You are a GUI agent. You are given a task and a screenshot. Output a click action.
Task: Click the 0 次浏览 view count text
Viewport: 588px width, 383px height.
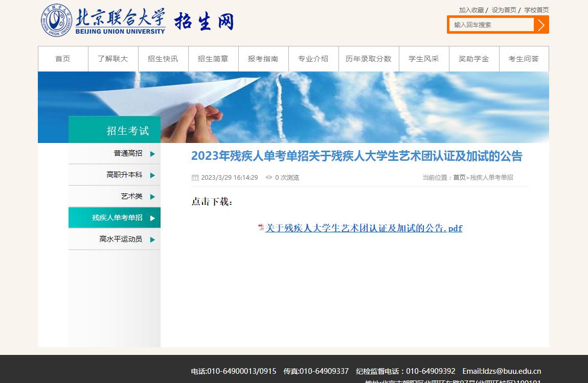(x=287, y=178)
